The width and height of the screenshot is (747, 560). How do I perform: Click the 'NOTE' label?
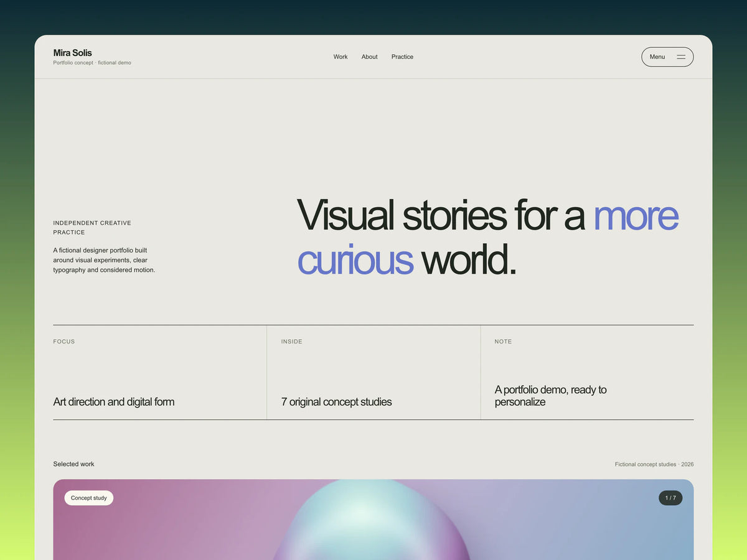(503, 342)
